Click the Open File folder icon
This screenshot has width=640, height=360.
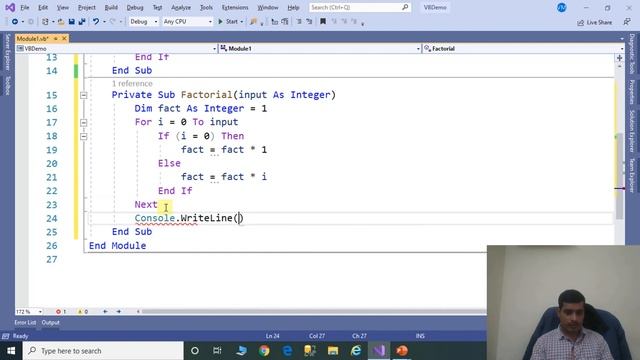point(61,22)
